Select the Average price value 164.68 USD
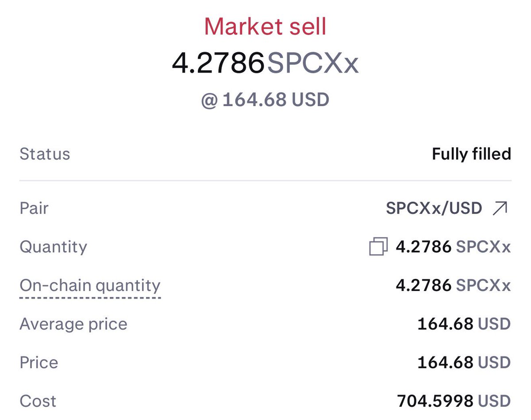 464,324
